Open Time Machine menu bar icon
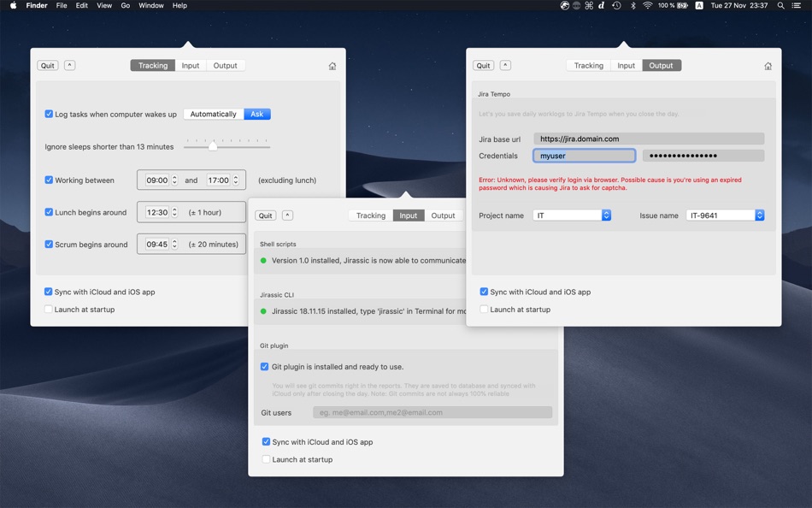812x508 pixels. [616, 6]
